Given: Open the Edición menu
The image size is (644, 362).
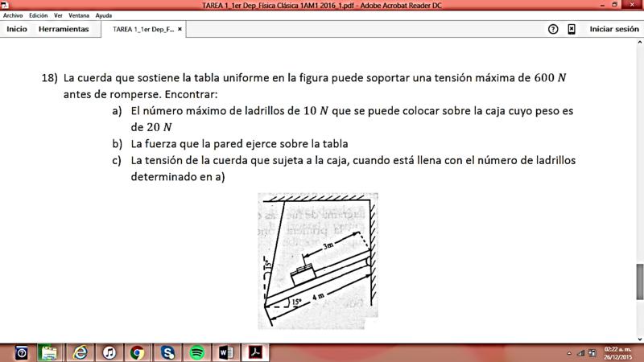Looking at the screenshot, I should [38, 15].
